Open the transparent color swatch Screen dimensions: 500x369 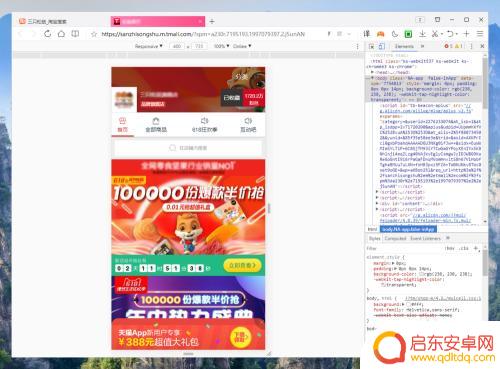[383, 285]
